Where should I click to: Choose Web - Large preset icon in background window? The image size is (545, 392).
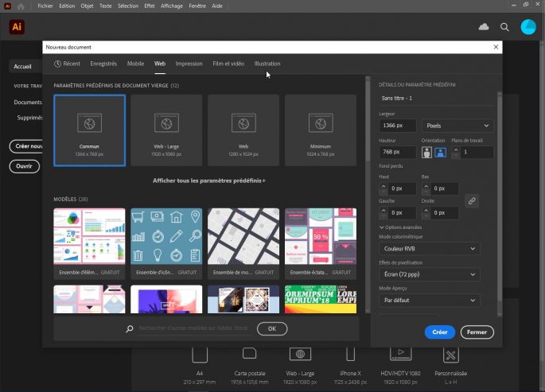300,354
